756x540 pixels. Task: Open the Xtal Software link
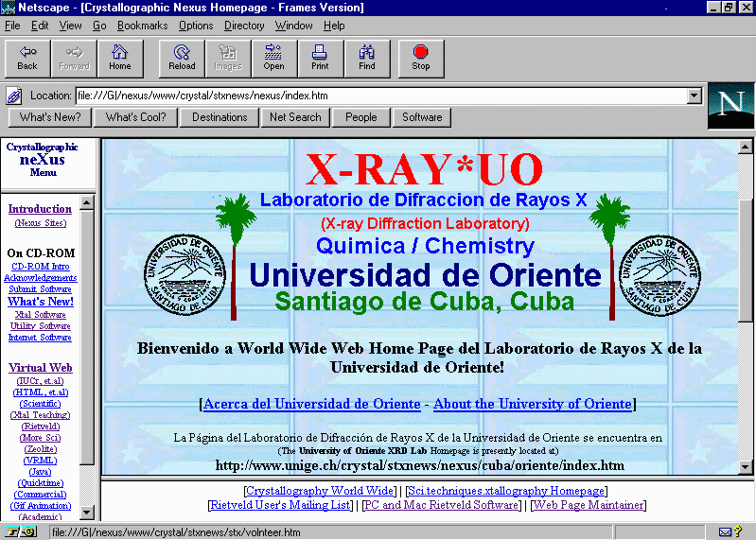tap(41, 315)
